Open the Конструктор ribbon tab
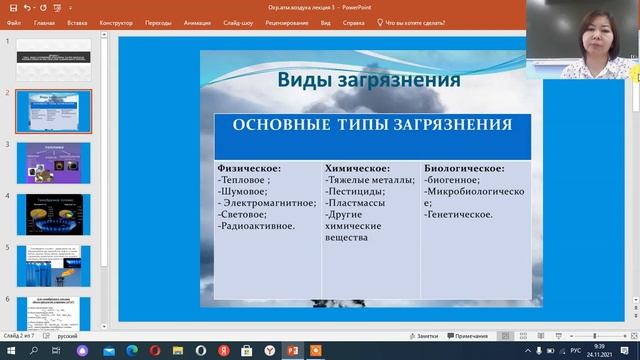Image resolution: width=640 pixels, height=360 pixels. pos(116,23)
